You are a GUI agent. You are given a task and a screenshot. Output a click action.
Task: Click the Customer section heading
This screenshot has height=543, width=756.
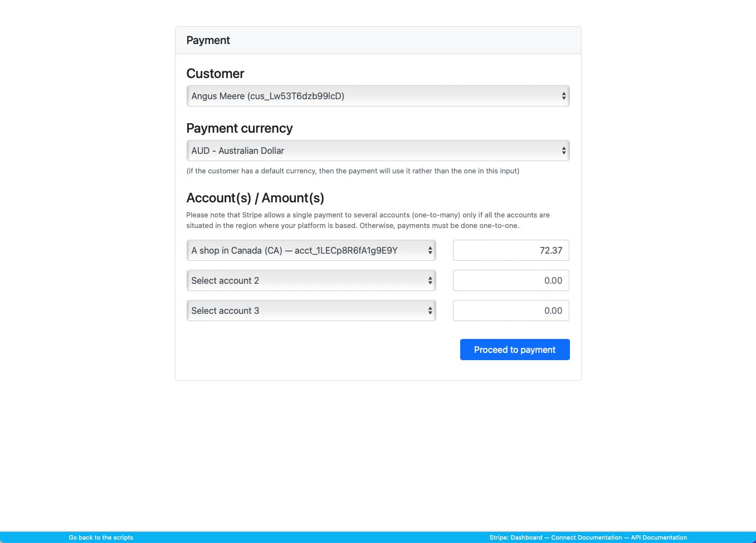click(x=215, y=74)
